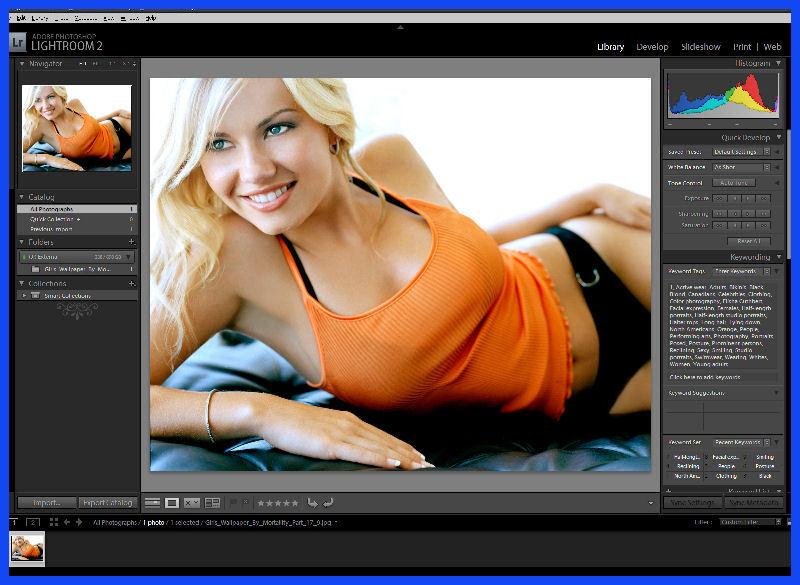The height and width of the screenshot is (585, 800).
Task: Switch to Loupe view using its toolbar icon
Action: 170,505
